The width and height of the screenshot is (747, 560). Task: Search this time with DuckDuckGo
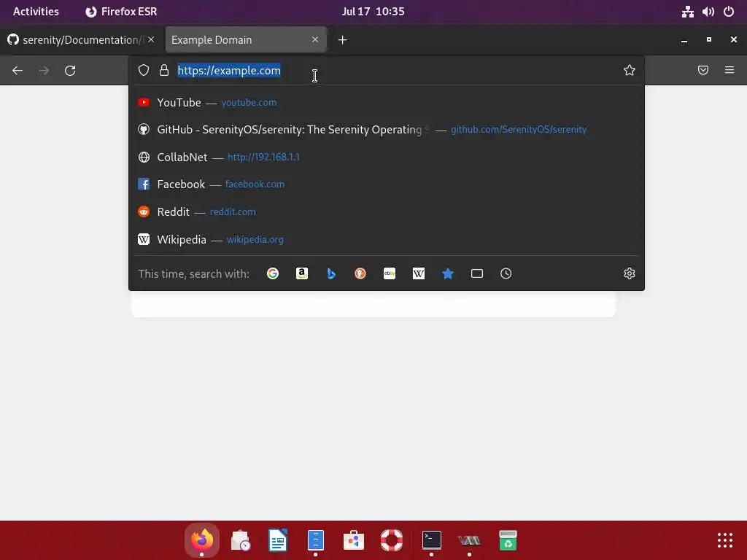(360, 273)
